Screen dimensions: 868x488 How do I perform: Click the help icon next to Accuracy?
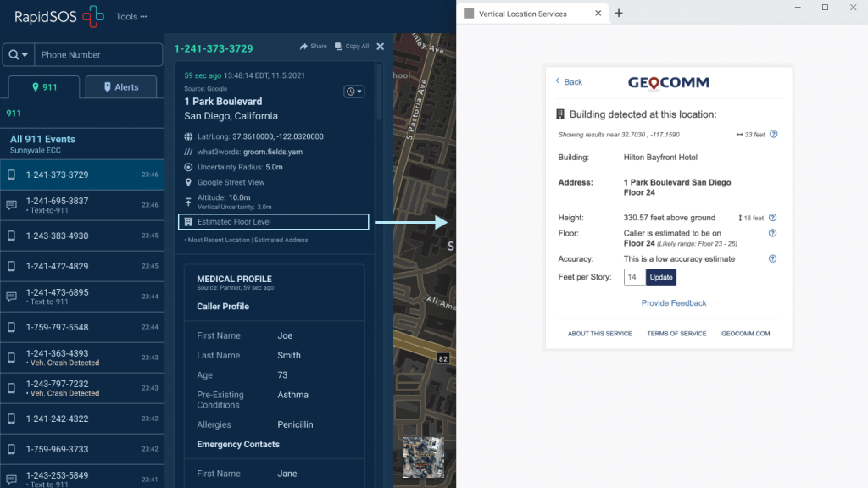pyautogui.click(x=772, y=259)
